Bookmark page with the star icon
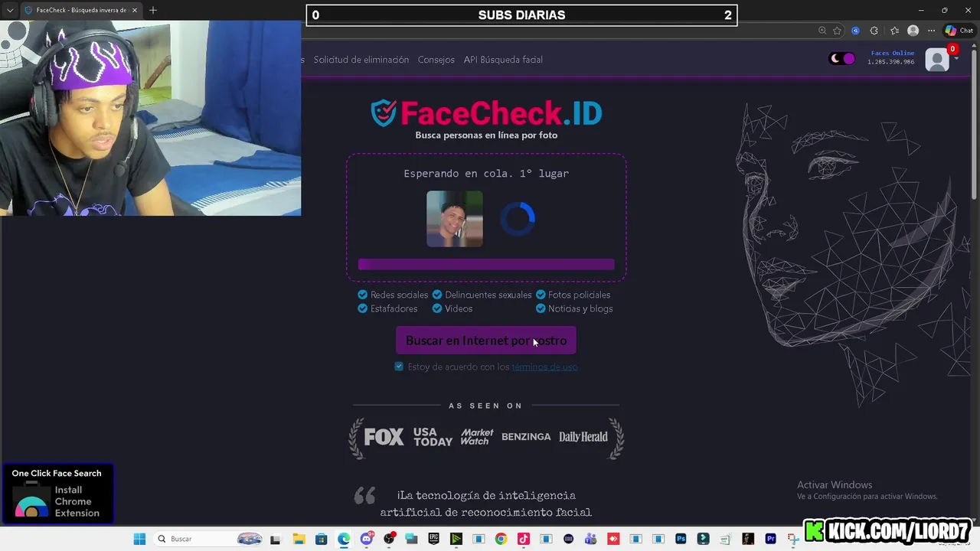The image size is (980, 551). click(x=837, y=31)
